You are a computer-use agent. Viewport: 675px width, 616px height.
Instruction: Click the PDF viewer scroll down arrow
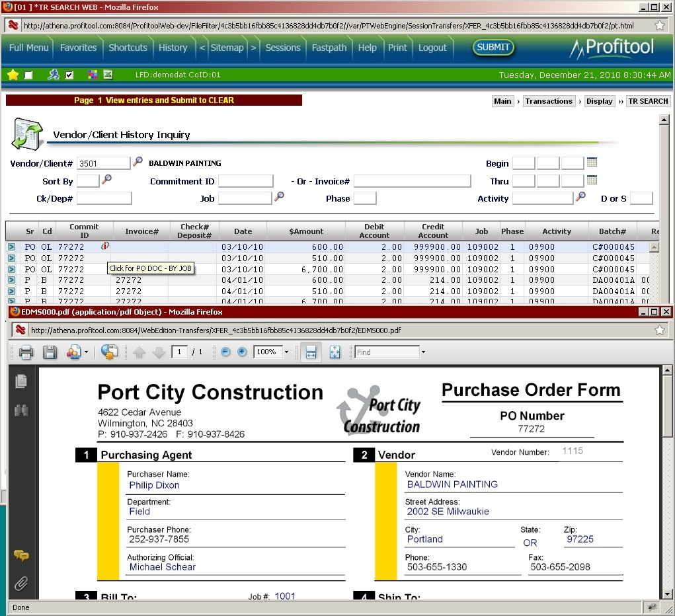coord(667,594)
